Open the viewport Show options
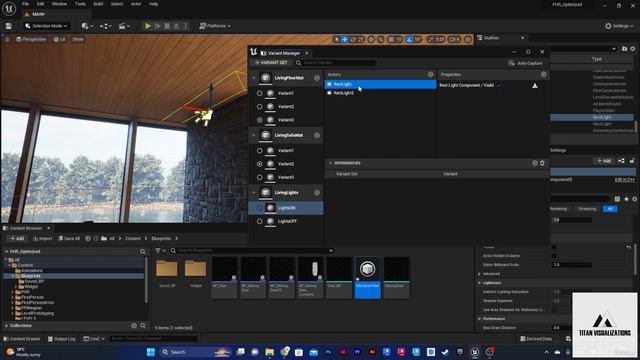This screenshot has width=640, height=360. (x=78, y=40)
